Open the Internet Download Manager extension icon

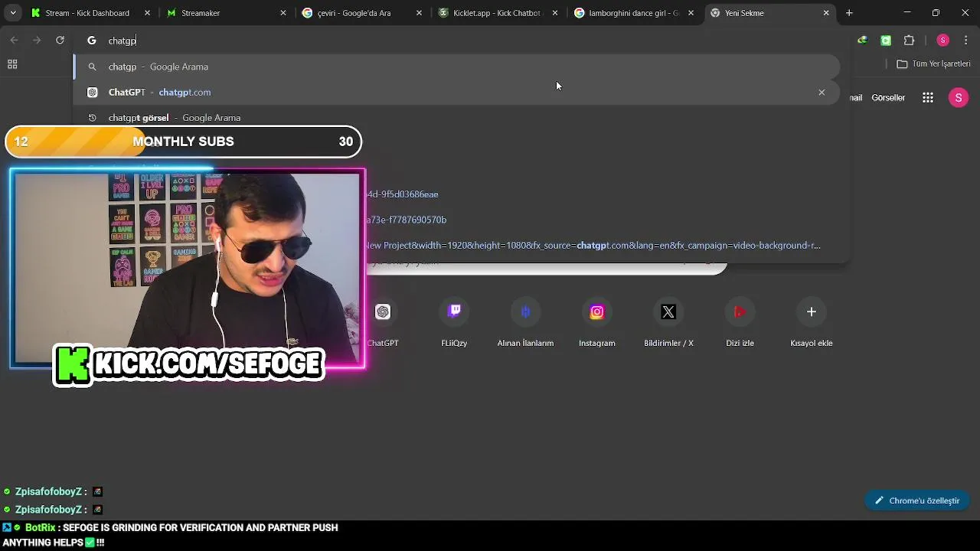coord(863,41)
